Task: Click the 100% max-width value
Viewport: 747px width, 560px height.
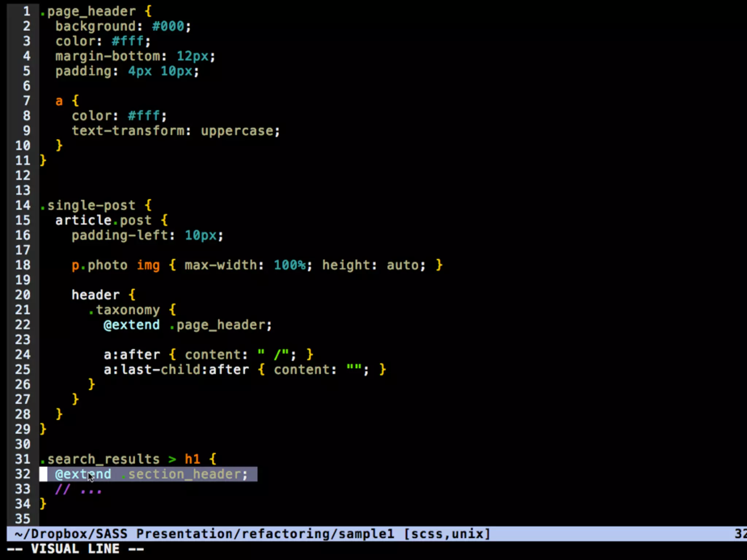Action: [x=290, y=265]
